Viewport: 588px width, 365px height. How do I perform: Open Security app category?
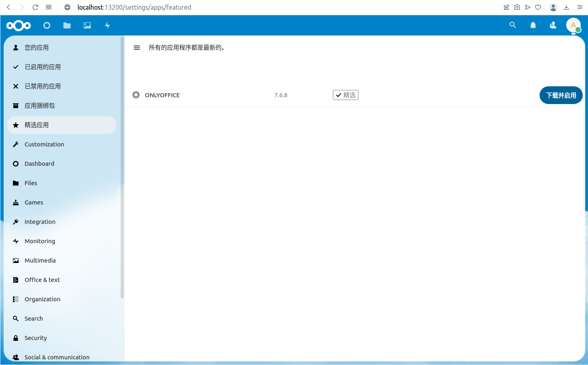[x=62, y=338]
